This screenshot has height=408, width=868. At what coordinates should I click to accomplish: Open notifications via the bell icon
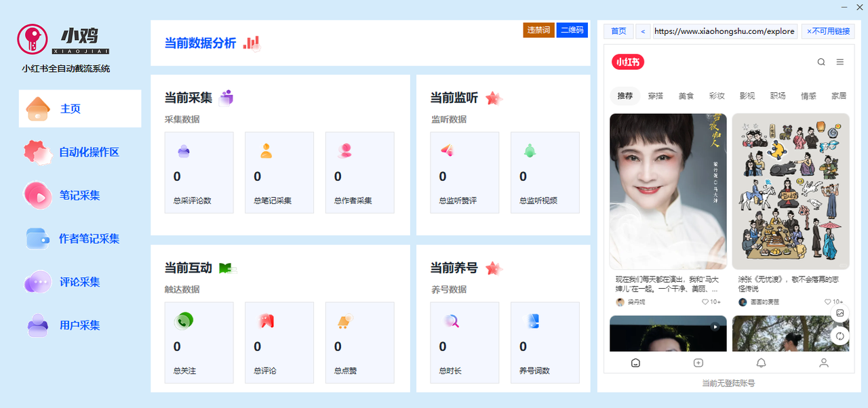pyautogui.click(x=761, y=363)
